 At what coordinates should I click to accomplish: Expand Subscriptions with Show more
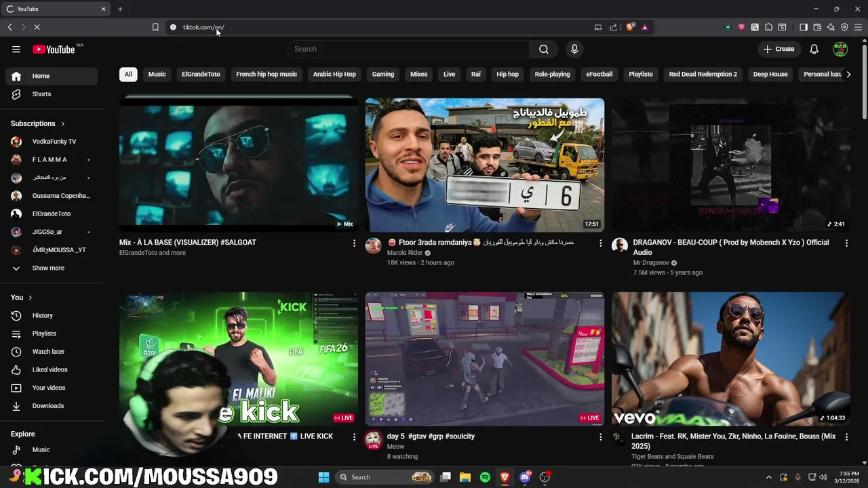pyautogui.click(x=52, y=268)
